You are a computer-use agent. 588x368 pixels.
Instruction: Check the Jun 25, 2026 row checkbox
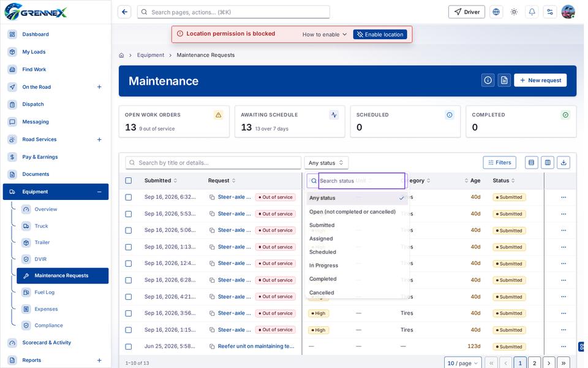(x=129, y=347)
